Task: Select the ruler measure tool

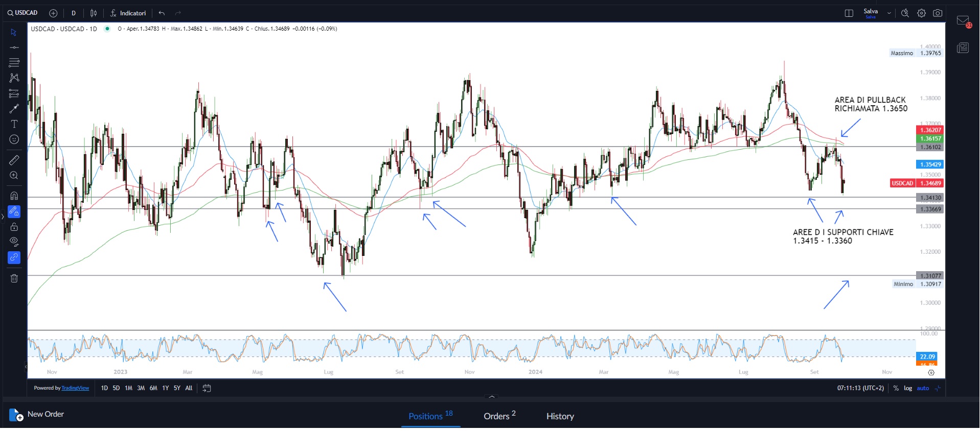Action: (14, 160)
